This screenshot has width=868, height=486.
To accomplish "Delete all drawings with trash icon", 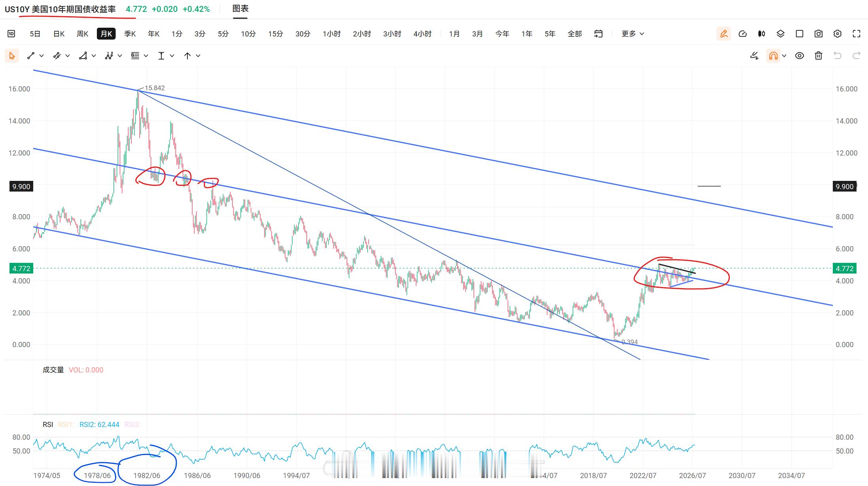I will pyautogui.click(x=819, y=56).
